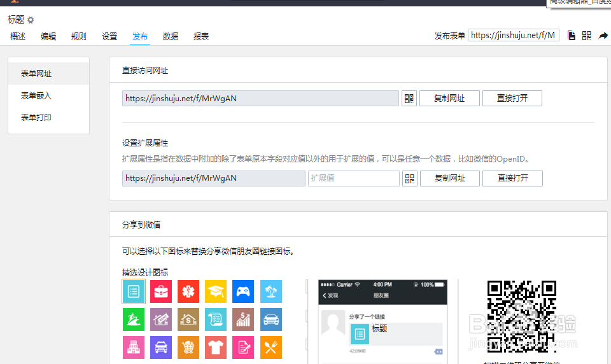Viewport: 611px width, 364px height.
Task: Click the 扩展值 input field
Action: [353, 178]
